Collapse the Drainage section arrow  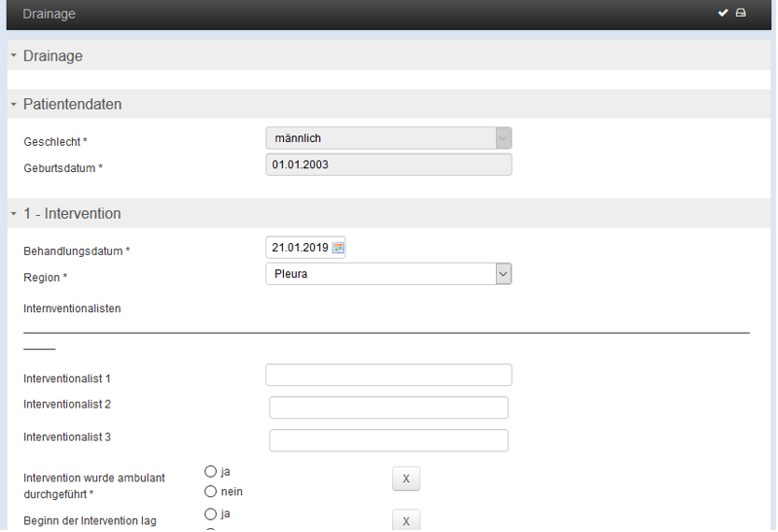14,55
